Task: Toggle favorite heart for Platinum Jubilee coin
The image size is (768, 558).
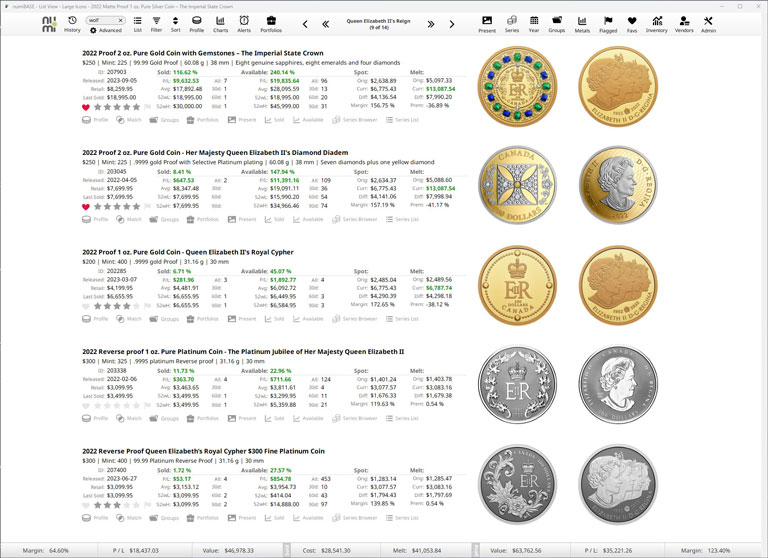Action: click(x=86, y=406)
